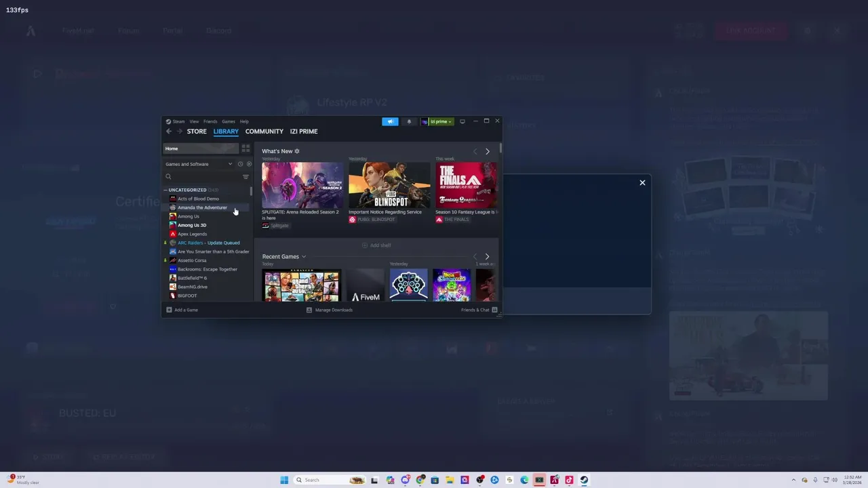The image size is (868, 488).
Task: Toggle the collections grid view icon
Action: point(245,148)
